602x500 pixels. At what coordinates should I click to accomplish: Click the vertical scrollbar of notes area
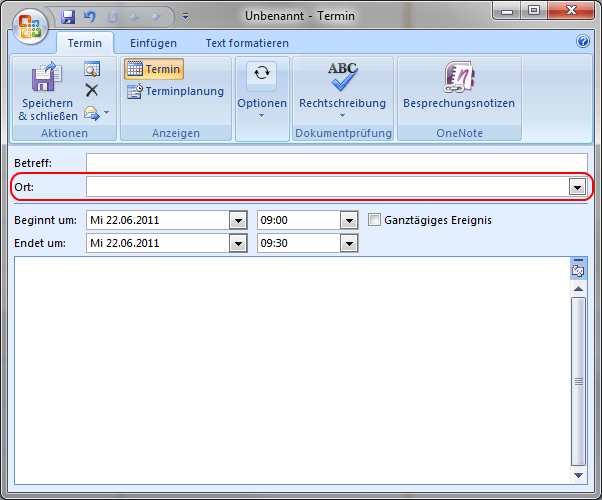(577, 380)
